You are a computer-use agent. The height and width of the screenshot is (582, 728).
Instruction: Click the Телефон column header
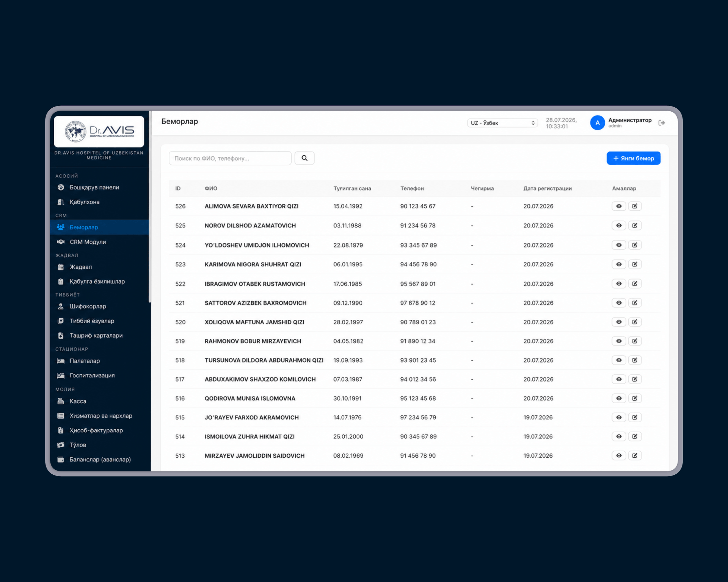pos(412,188)
